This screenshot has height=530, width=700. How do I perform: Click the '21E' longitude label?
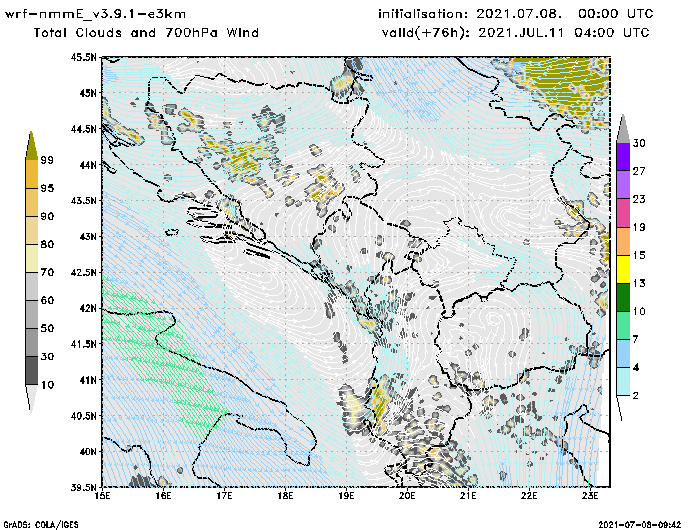pyautogui.click(x=468, y=496)
